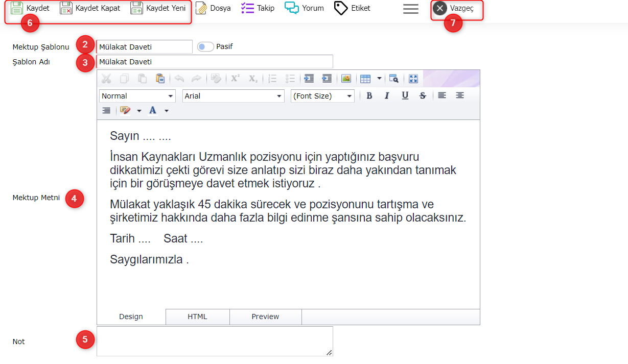The image size is (628, 364).
Task: Underline the selected text
Action: click(x=405, y=95)
